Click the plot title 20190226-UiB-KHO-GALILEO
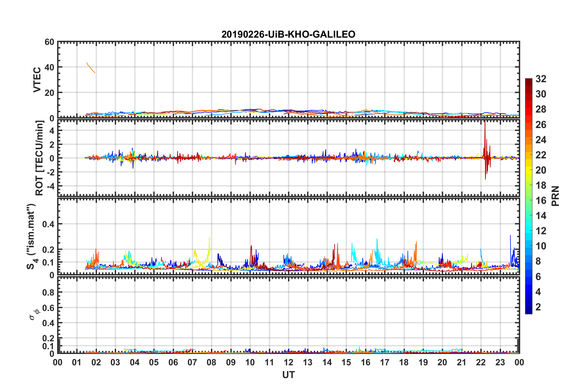The height and width of the screenshot is (392, 577). (288, 34)
